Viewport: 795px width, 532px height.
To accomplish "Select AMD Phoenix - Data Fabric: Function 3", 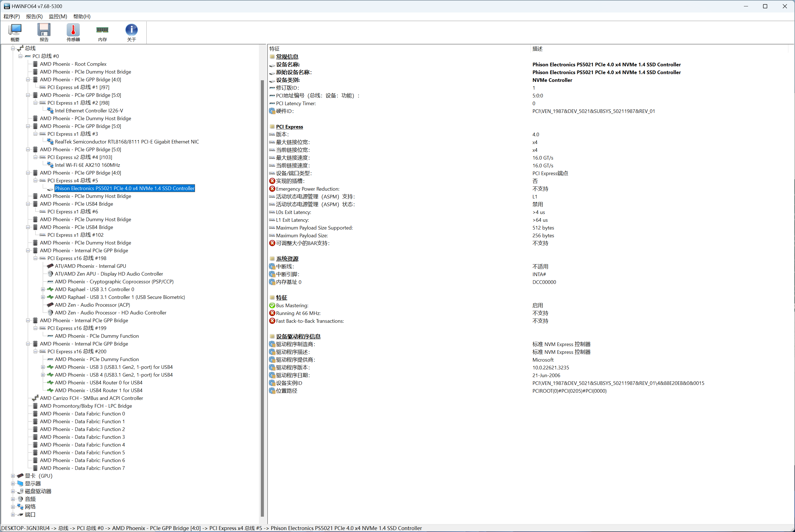I will tap(82, 437).
